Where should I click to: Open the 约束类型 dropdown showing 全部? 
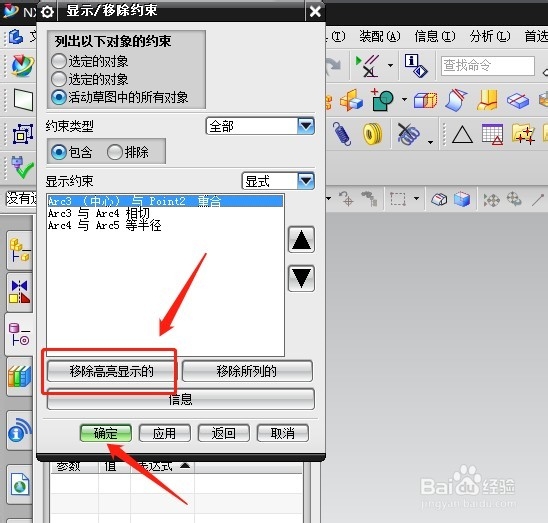[260, 126]
